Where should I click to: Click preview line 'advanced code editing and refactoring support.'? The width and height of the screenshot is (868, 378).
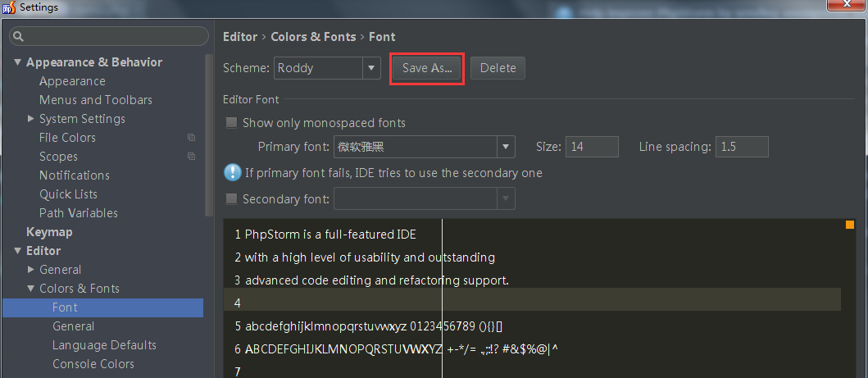pos(376,280)
